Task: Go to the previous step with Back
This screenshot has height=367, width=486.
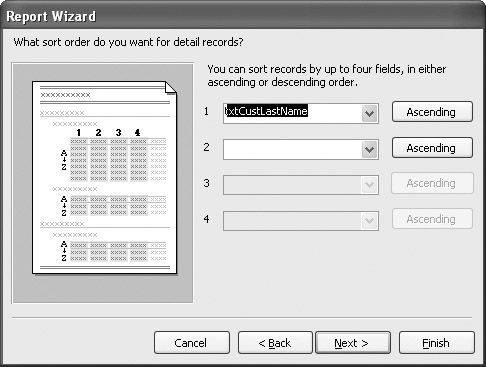Action: 275,343
